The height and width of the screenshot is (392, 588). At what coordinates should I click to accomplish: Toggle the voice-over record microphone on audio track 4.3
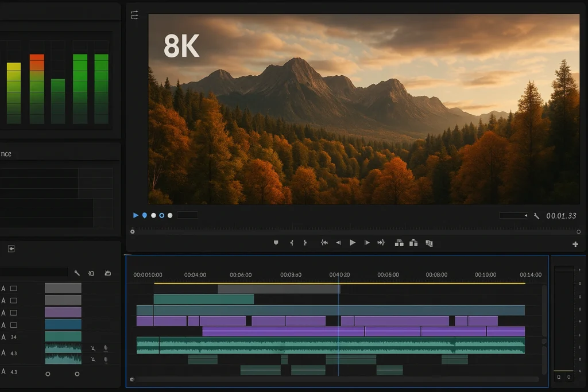tap(106, 348)
